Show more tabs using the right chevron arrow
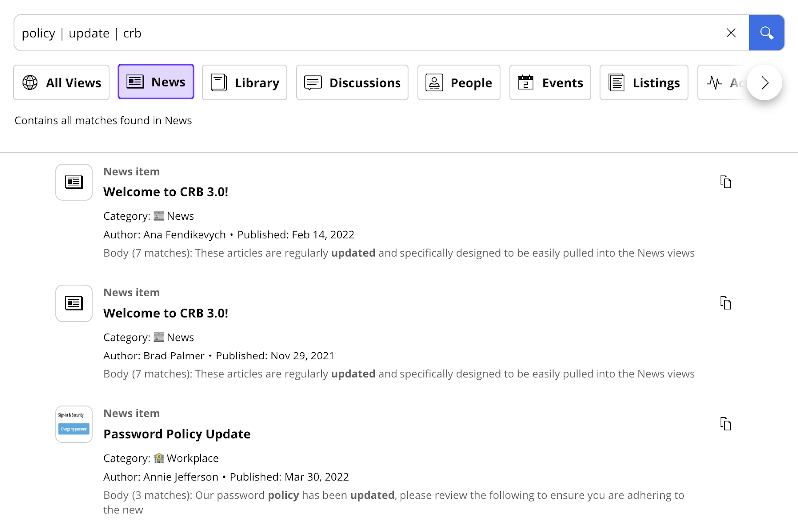 [764, 82]
